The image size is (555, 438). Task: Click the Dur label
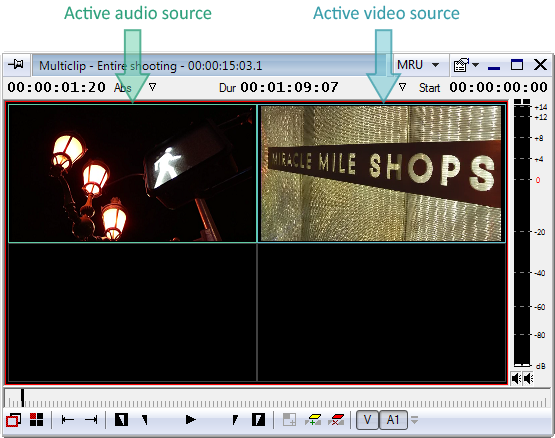pyautogui.click(x=227, y=87)
